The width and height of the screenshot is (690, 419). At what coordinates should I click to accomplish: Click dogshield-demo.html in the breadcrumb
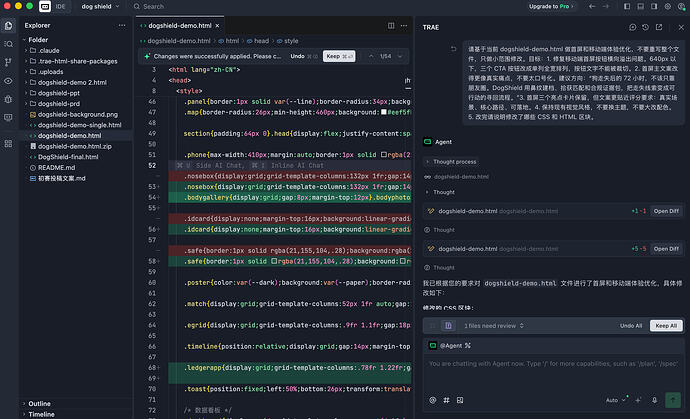(x=179, y=41)
